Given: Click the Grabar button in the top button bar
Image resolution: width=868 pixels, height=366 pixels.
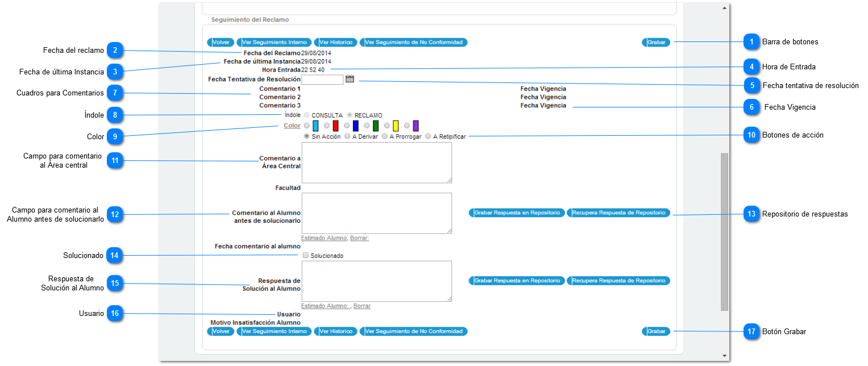Looking at the screenshot, I should [x=656, y=42].
